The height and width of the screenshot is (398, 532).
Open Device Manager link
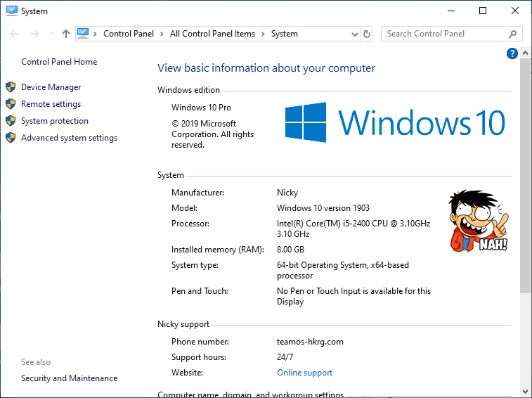(51, 87)
